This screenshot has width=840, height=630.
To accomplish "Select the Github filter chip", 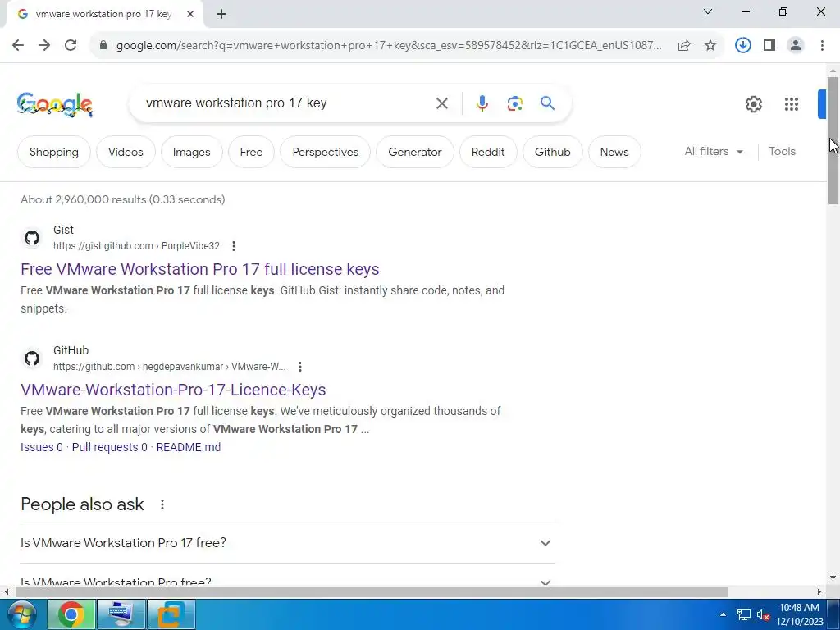I will 552,152.
